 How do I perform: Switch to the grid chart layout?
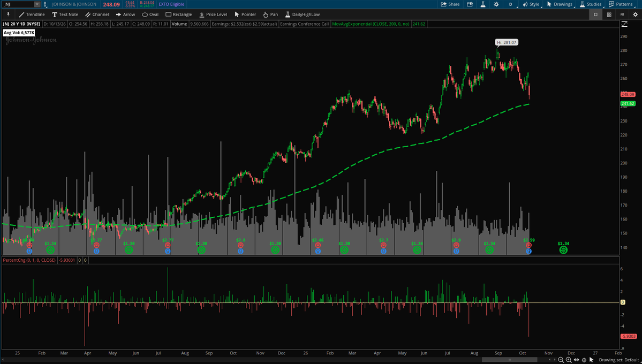[x=609, y=14]
